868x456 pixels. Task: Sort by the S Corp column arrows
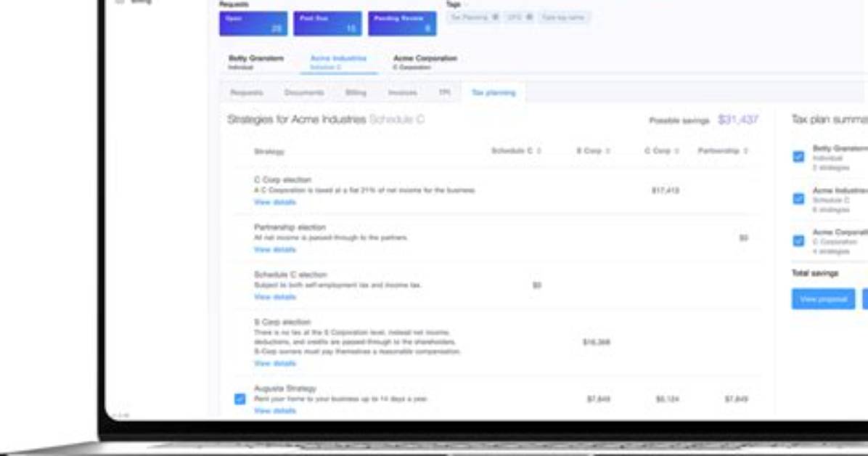pos(608,151)
